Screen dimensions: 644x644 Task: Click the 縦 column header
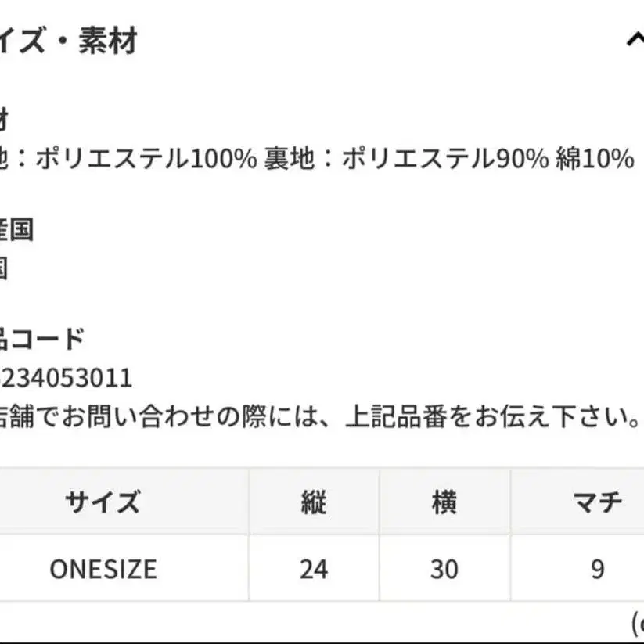(313, 502)
